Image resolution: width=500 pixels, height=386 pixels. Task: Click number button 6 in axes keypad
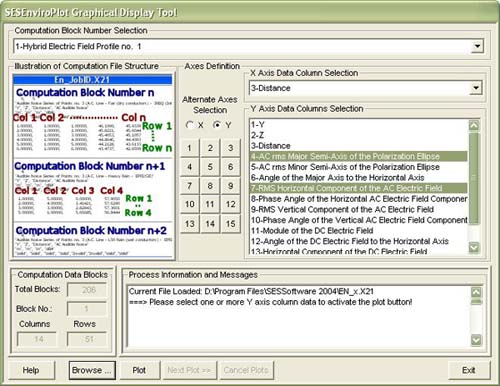tap(230, 167)
